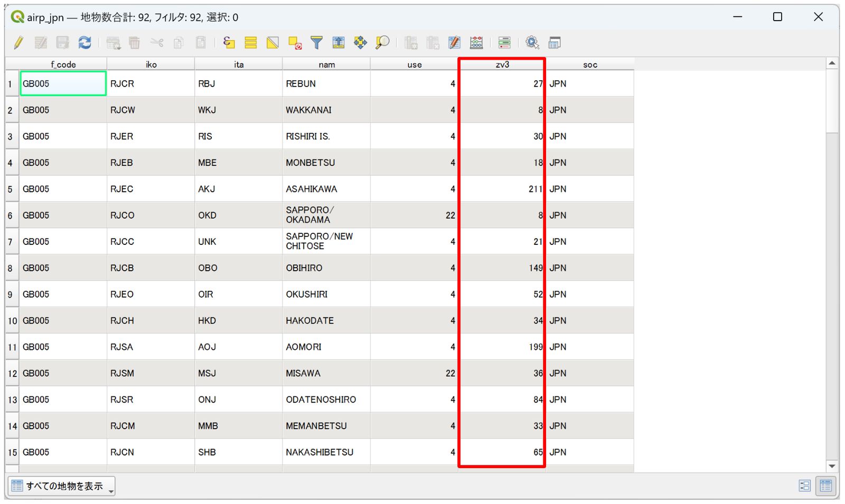Switch to table view button
The image size is (845, 504).
pyautogui.click(x=826, y=486)
